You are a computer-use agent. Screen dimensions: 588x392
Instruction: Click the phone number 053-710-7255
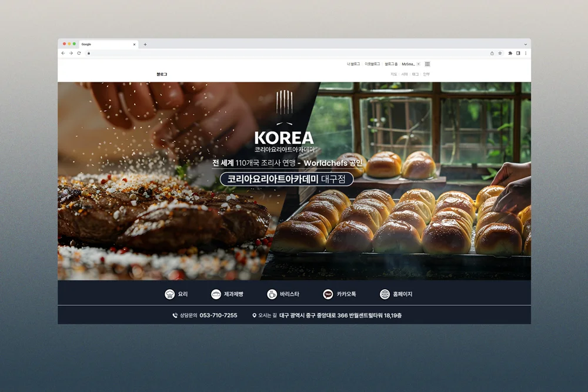point(218,316)
